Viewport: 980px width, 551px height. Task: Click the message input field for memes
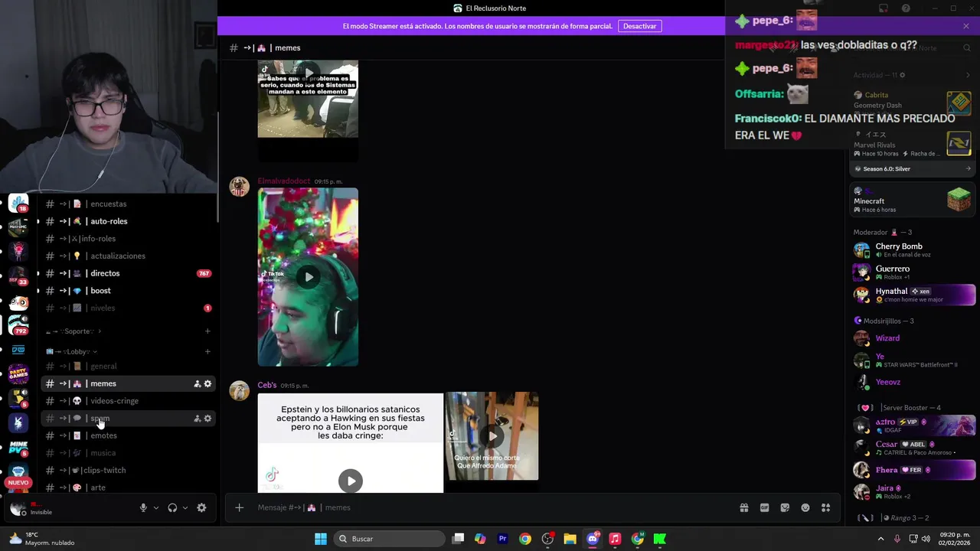pyautogui.click(x=490, y=507)
